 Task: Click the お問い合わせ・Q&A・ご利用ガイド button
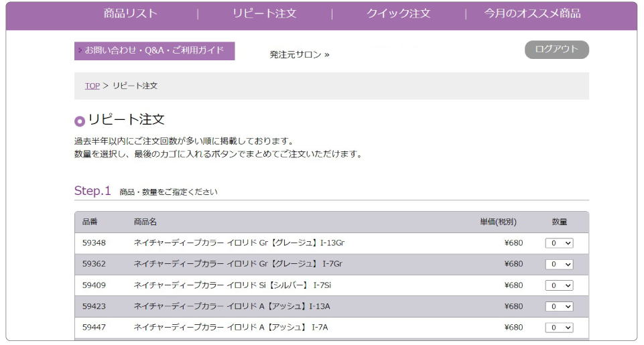click(x=154, y=51)
